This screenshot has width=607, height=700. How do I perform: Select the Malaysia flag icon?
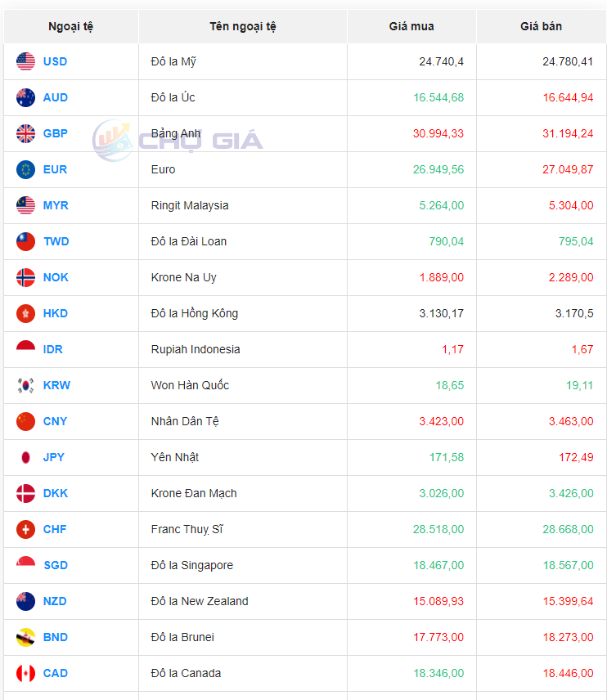tap(25, 205)
